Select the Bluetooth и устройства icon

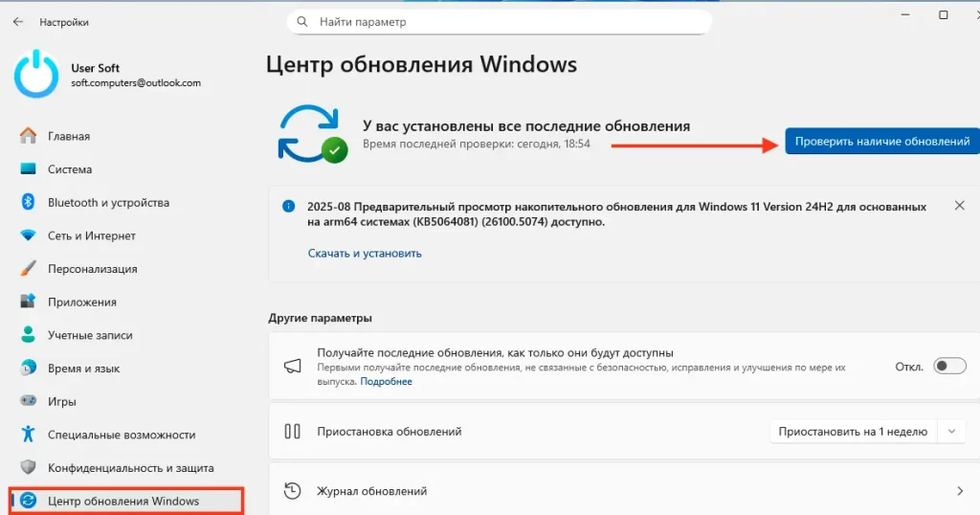click(28, 202)
